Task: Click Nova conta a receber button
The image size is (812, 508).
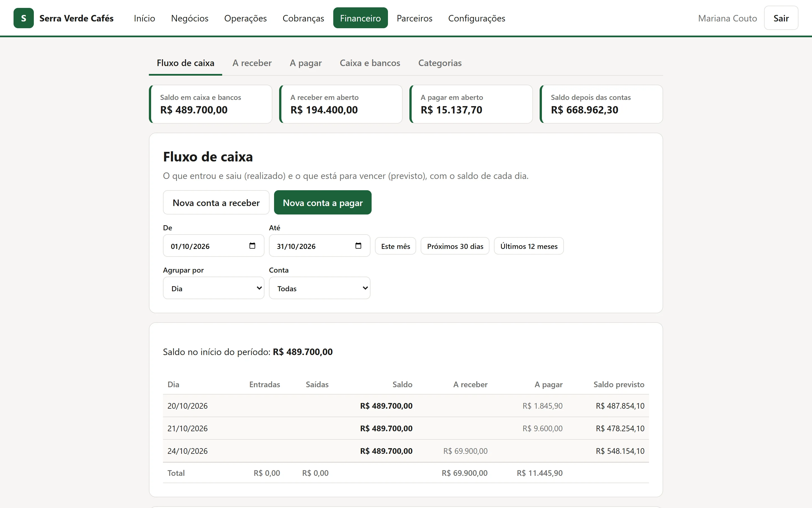Action: tap(216, 203)
